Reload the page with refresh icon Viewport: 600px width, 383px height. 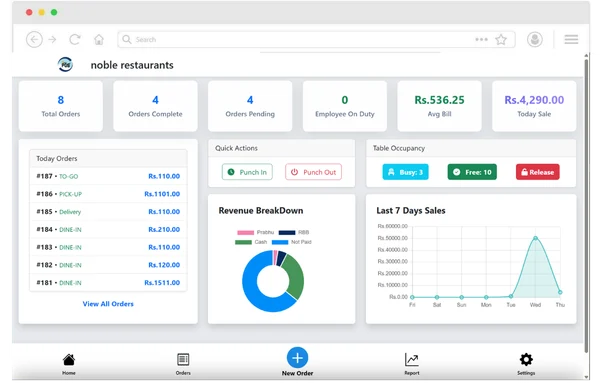pos(75,39)
